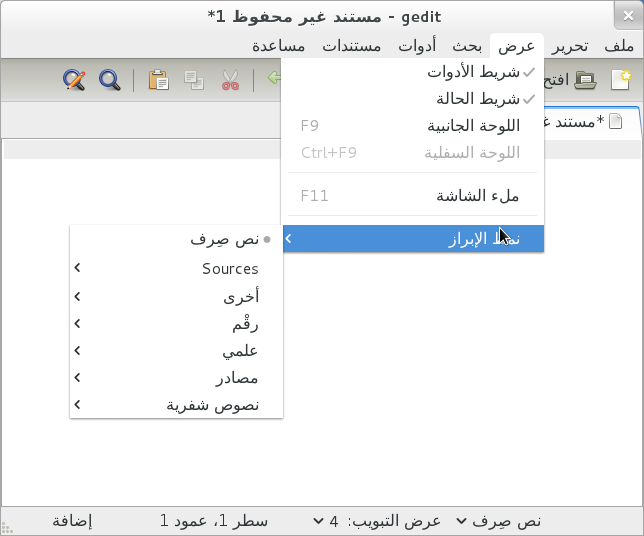Click the Find magnifier icon in toolbar
Screen dimensions: 644x536
109,81
